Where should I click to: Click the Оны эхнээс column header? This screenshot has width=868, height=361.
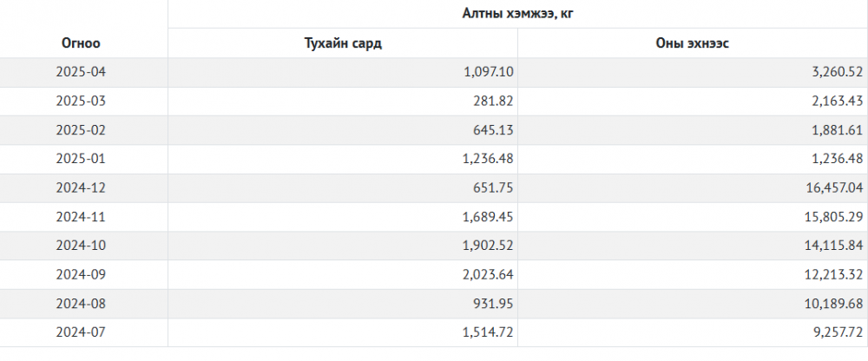coord(692,43)
